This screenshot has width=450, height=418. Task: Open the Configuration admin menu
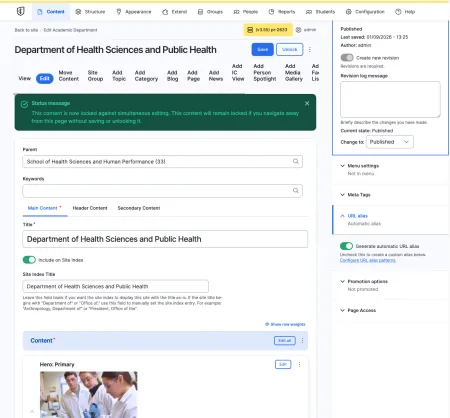click(x=365, y=12)
